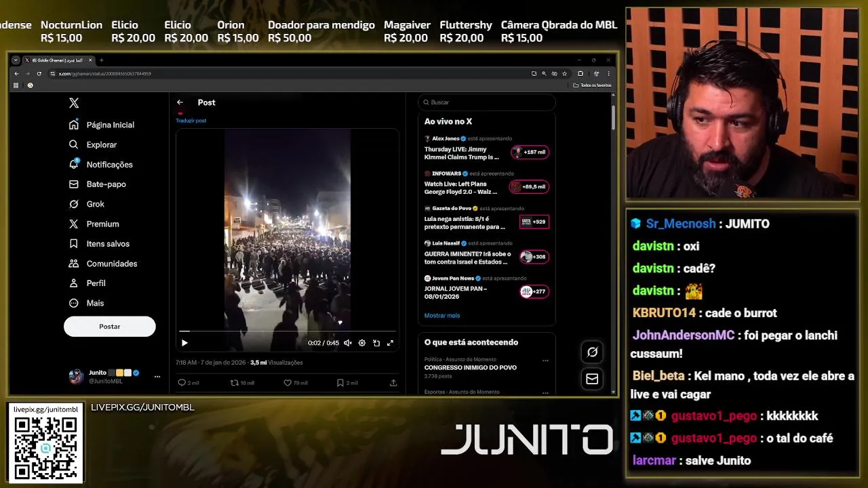Click browser back arrow
This screenshot has height=488, width=868.
[x=16, y=73]
